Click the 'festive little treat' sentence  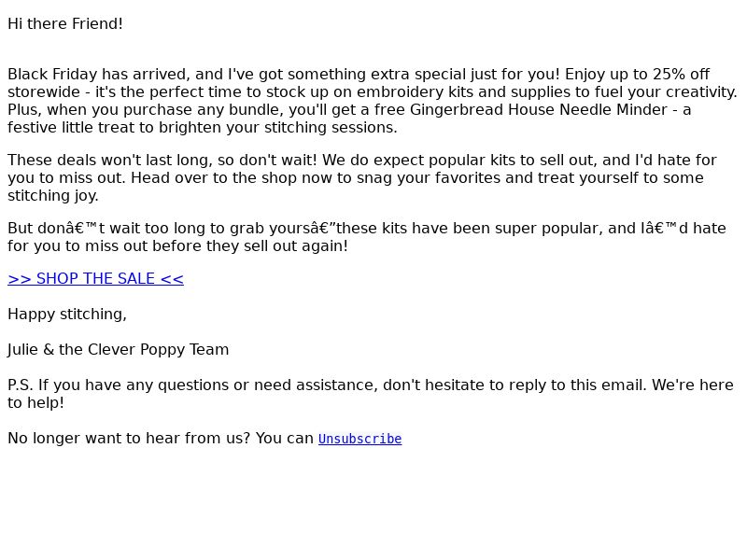pyautogui.click(x=203, y=128)
